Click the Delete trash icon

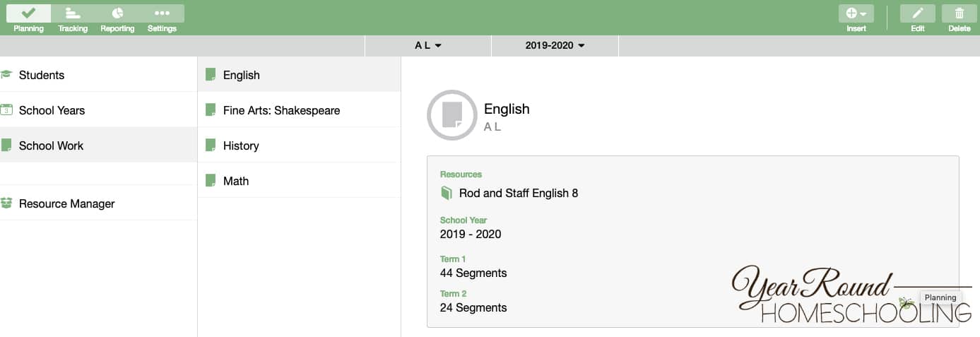[959, 13]
